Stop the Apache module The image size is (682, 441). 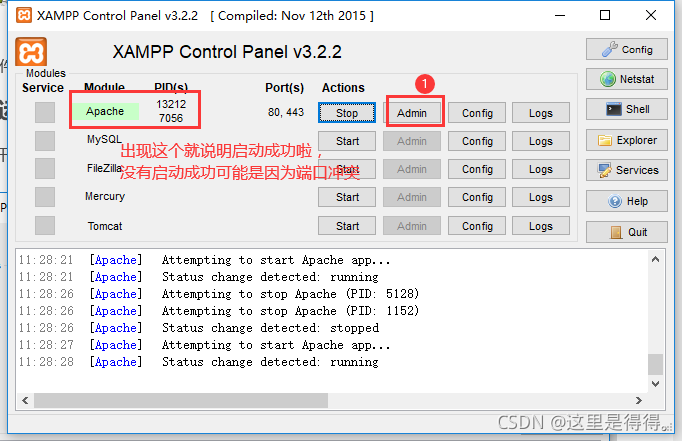click(347, 113)
